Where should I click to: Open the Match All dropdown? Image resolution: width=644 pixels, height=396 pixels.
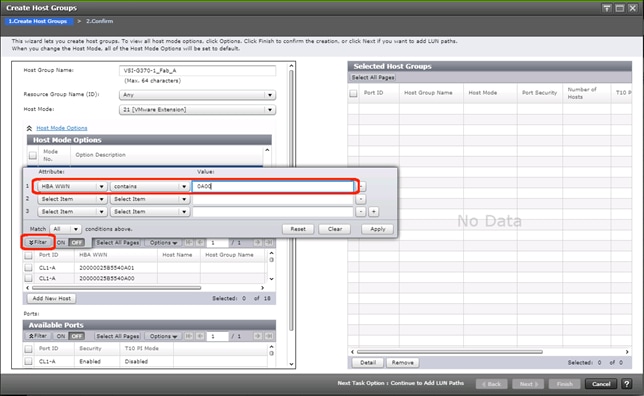pyautogui.click(x=65, y=229)
